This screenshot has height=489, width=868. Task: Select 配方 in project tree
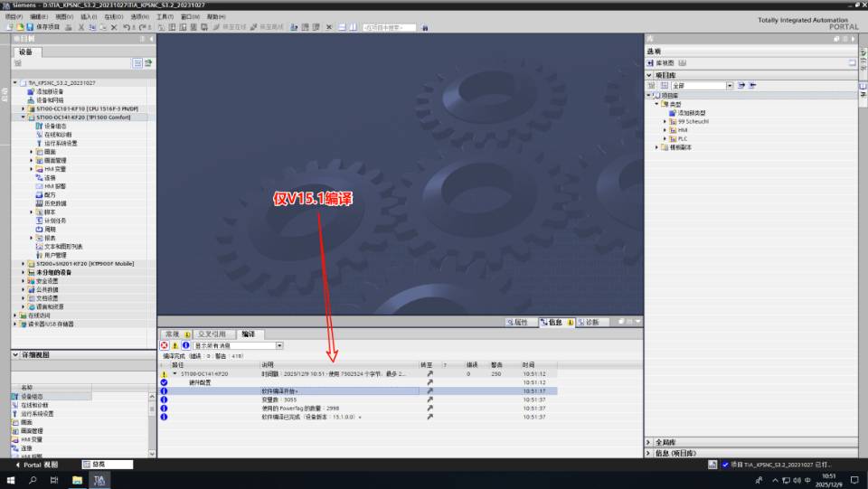click(49, 194)
